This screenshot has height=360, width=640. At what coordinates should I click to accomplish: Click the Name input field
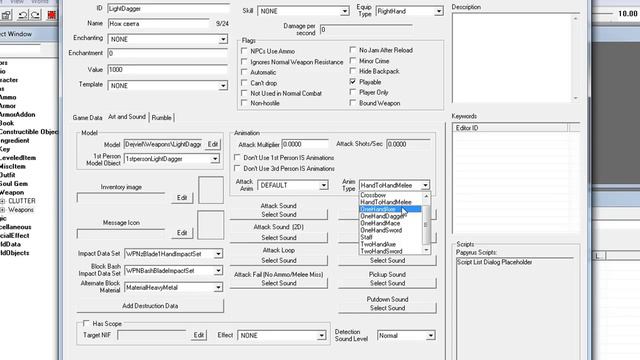click(159, 24)
